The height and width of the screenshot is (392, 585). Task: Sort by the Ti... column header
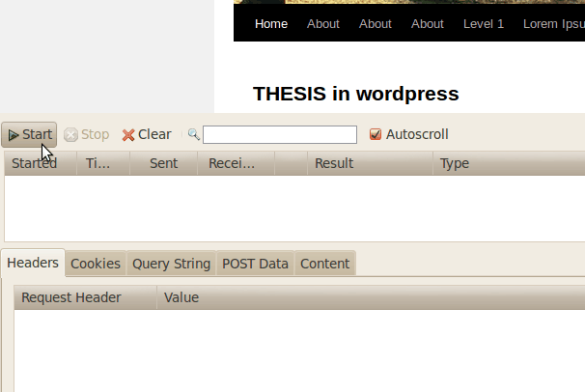point(103,163)
